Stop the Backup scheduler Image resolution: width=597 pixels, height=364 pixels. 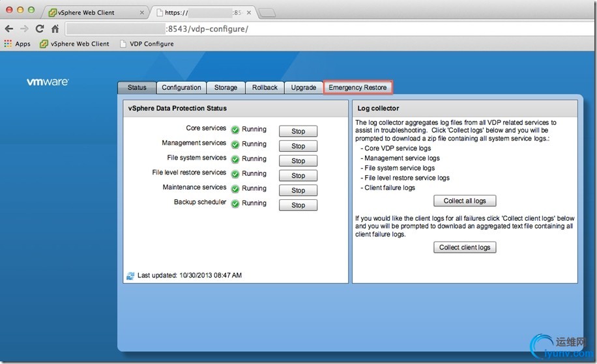pos(298,205)
